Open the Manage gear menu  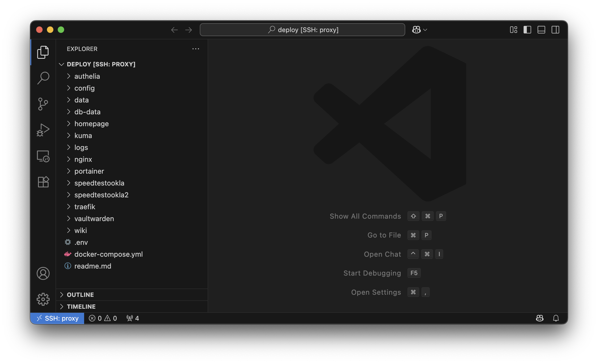[x=43, y=299]
